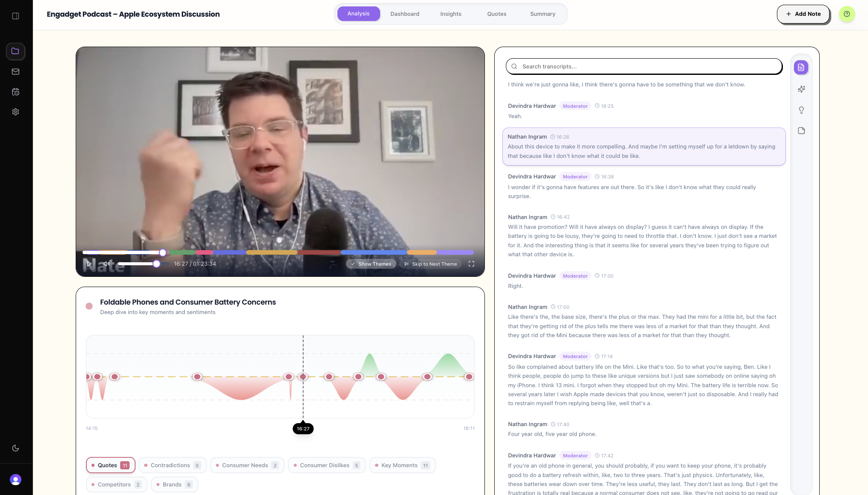
Task: Select the transcript document panel icon
Action: (x=801, y=67)
